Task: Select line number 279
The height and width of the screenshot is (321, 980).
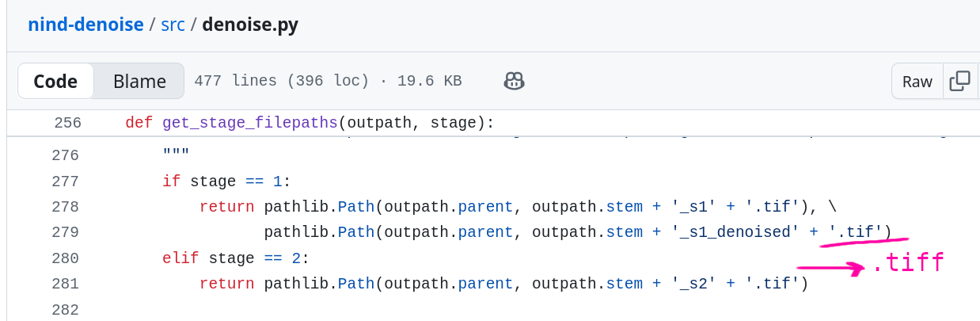Action: [x=65, y=232]
